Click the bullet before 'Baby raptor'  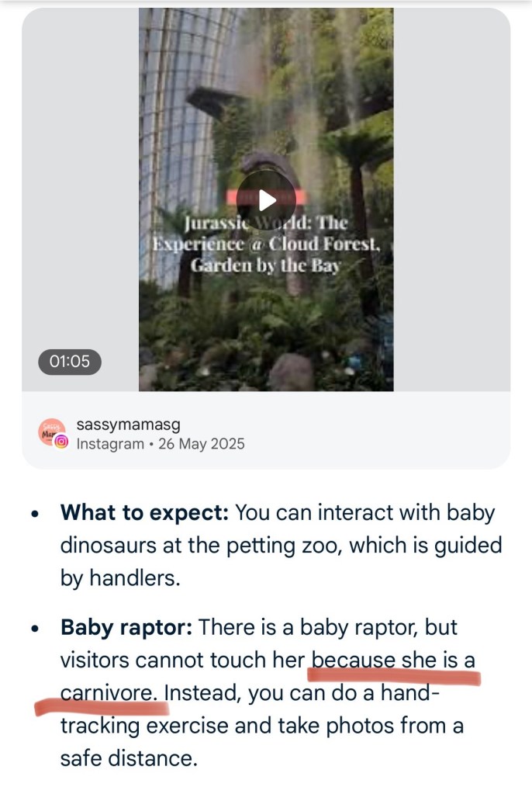[35, 629]
